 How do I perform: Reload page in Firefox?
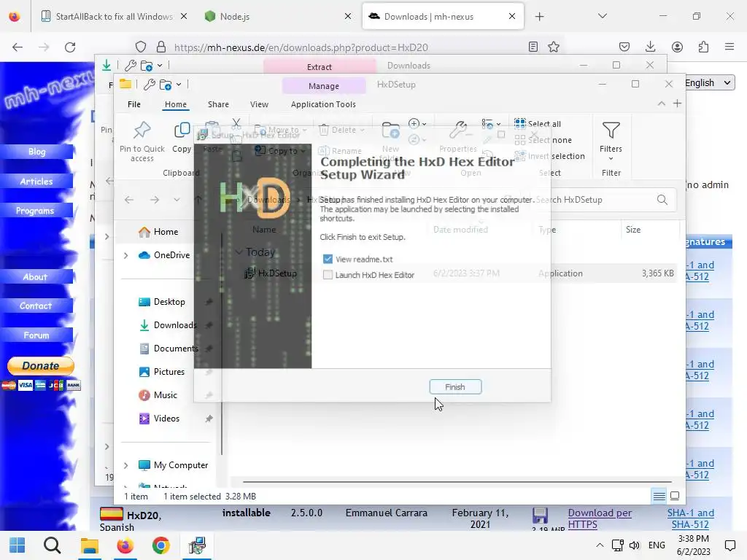coord(70,47)
